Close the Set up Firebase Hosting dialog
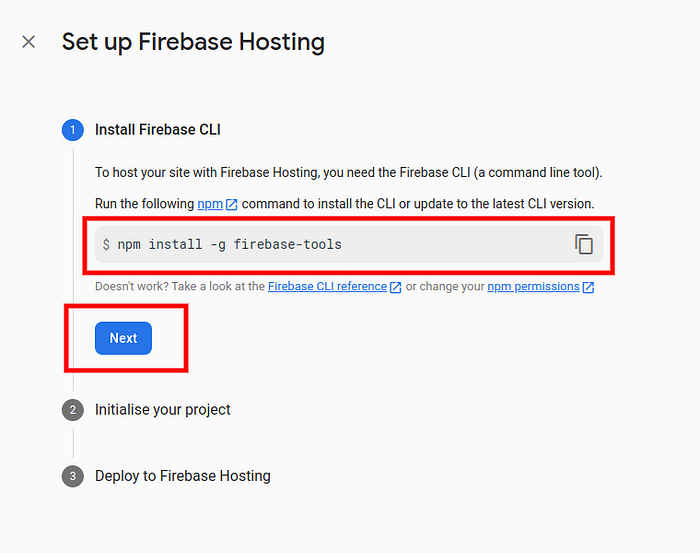 coord(29,42)
